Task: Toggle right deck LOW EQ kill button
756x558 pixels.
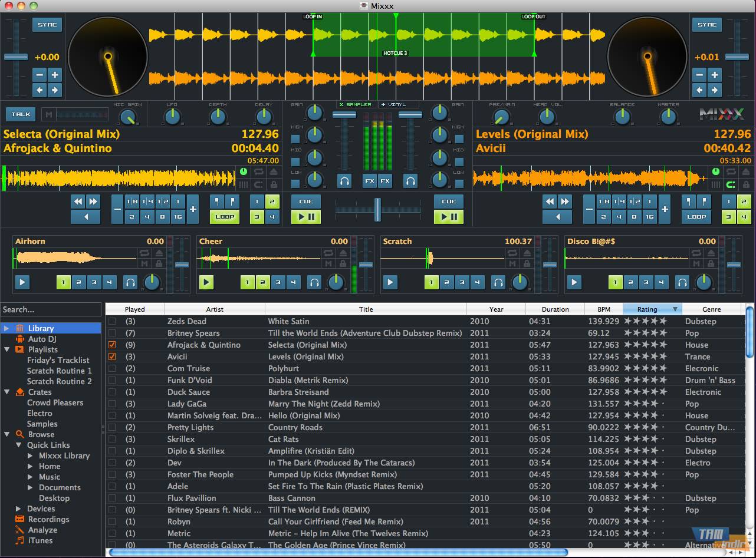Action: (x=459, y=183)
